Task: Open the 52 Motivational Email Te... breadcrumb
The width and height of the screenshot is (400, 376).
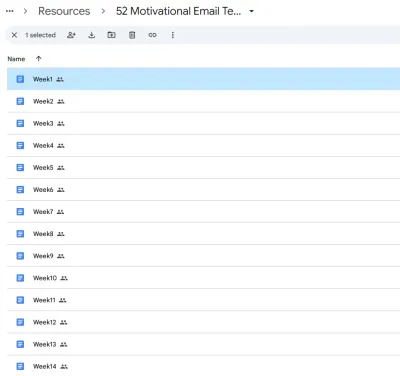Action: [x=178, y=11]
